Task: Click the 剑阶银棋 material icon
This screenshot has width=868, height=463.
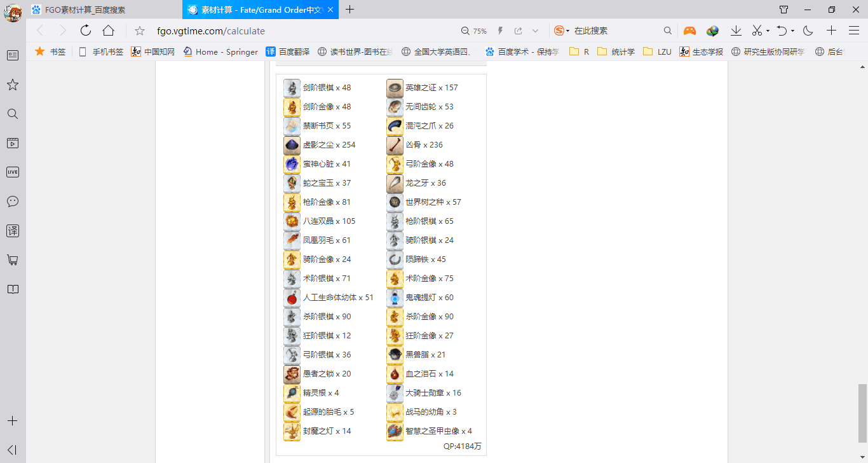Action: 292,88
